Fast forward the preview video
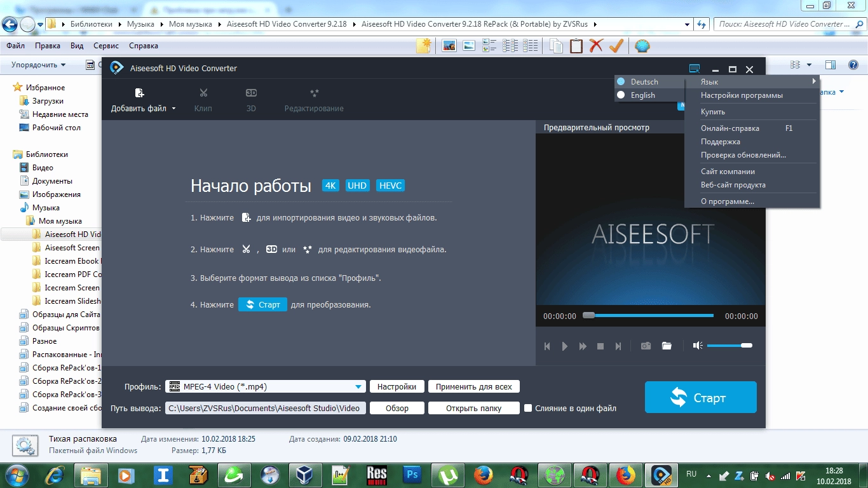 [583, 346]
